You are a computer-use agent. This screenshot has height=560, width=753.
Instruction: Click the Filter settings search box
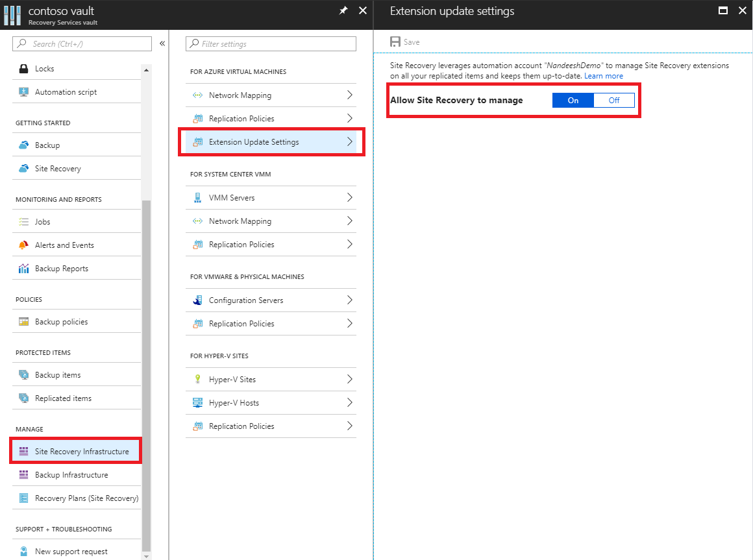tap(271, 43)
